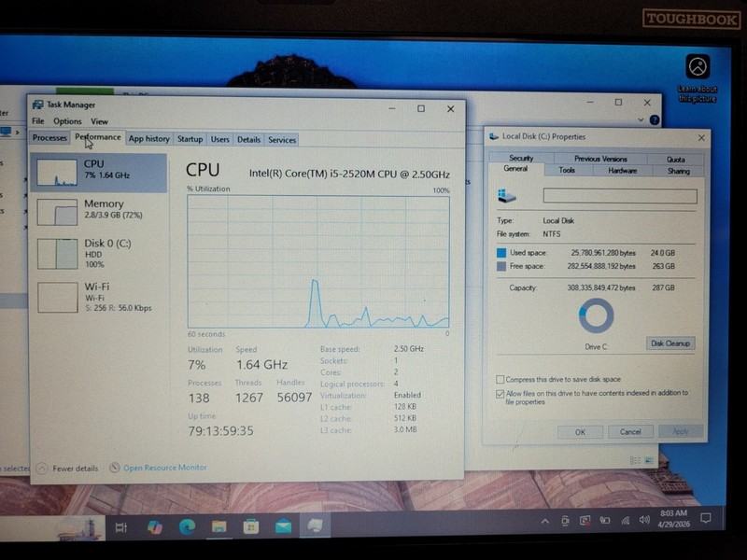Open Resource Monitor link
Image resolution: width=747 pixels, height=560 pixels.
(x=165, y=468)
